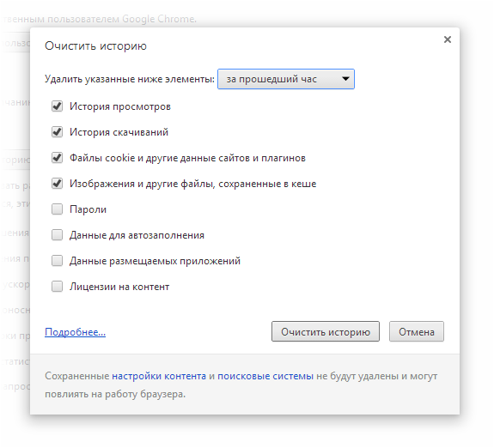Close the Очистить историю dialog with X
Viewport: 494px width, 448px height.
point(447,39)
